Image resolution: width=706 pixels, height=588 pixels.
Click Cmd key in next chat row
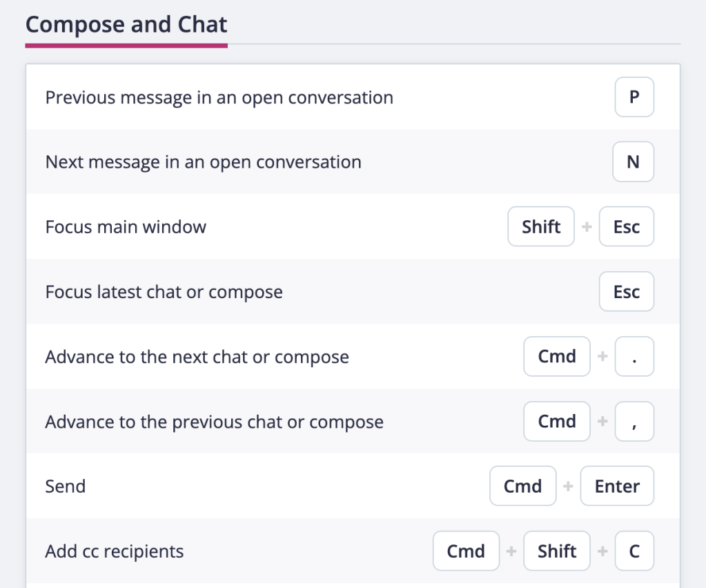(557, 357)
